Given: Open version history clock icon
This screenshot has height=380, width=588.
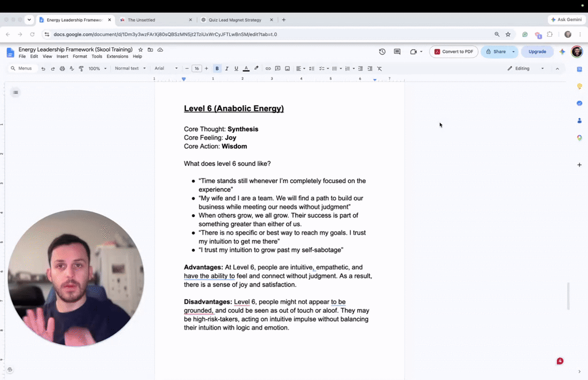Looking at the screenshot, I should tap(382, 52).
